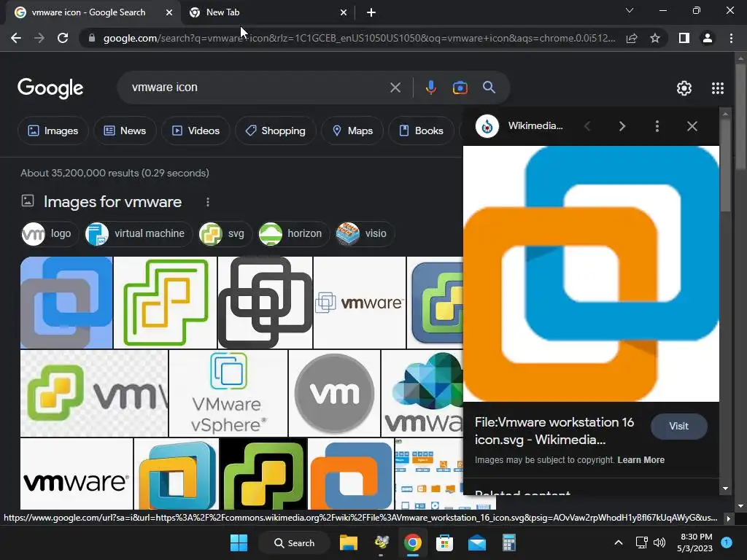Image resolution: width=747 pixels, height=560 pixels.
Task: Open the black vmware wordmark thumbnail
Action: point(77,474)
